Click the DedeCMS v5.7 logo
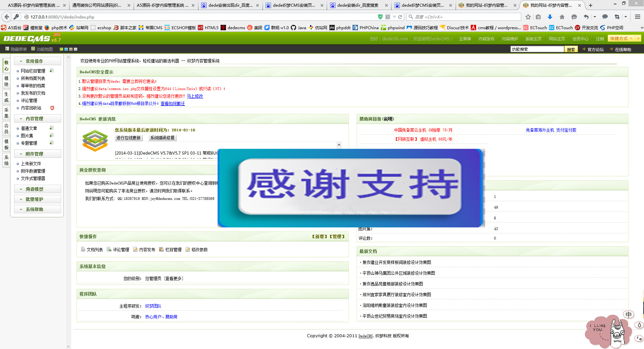Viewport: 644px width, 349px height. coord(32,38)
